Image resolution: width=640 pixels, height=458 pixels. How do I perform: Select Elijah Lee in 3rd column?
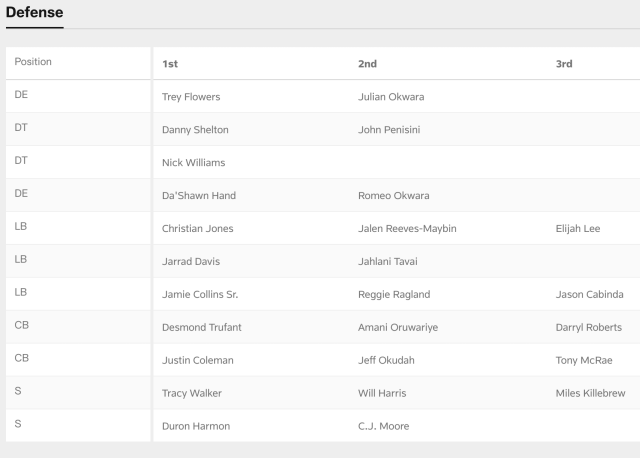point(577,228)
